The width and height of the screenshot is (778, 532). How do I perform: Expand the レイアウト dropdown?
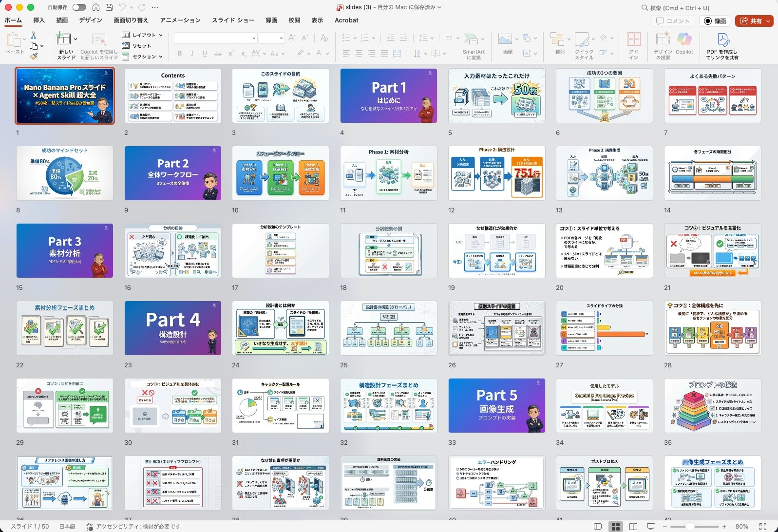(161, 35)
